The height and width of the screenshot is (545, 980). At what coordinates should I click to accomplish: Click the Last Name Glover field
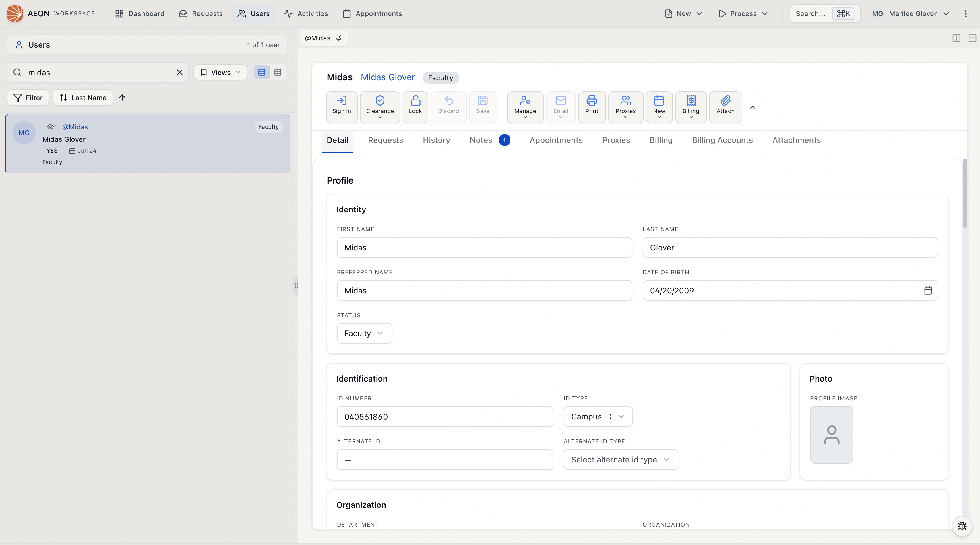790,248
